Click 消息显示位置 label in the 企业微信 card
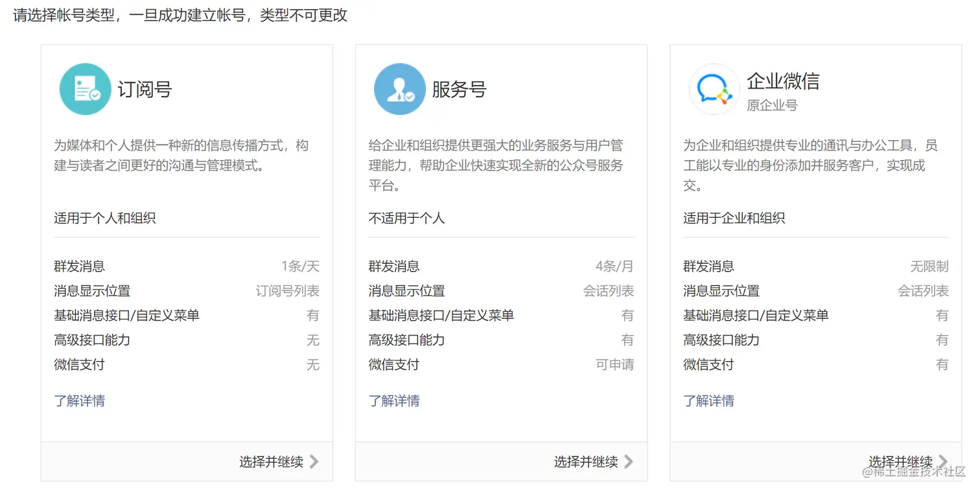Screen dimensions: 980x492 [721, 291]
